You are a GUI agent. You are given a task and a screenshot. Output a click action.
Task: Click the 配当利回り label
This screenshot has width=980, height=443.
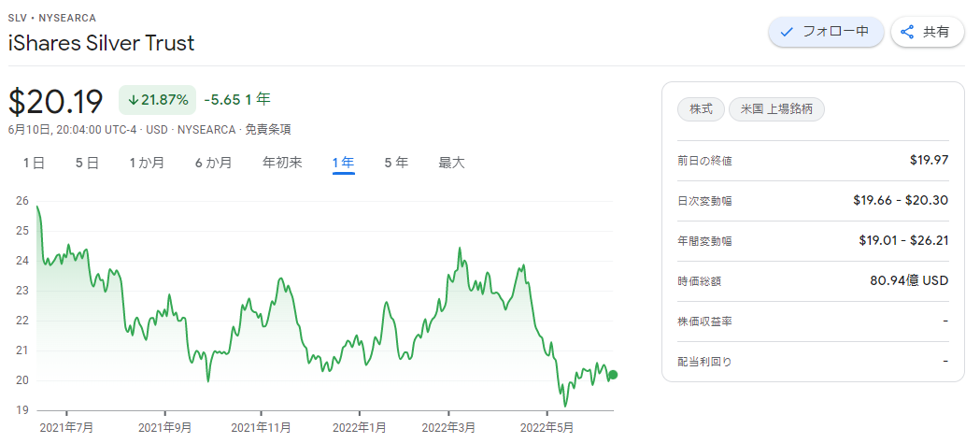tap(705, 362)
